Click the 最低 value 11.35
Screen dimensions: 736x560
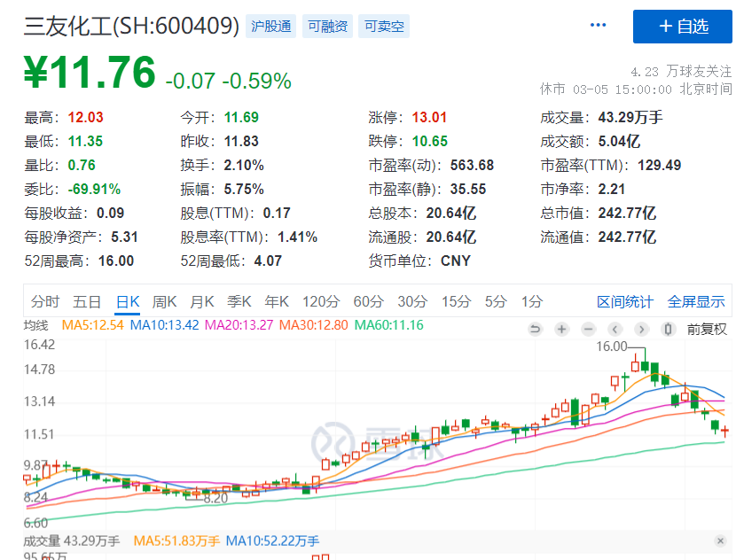pyautogui.click(x=85, y=141)
